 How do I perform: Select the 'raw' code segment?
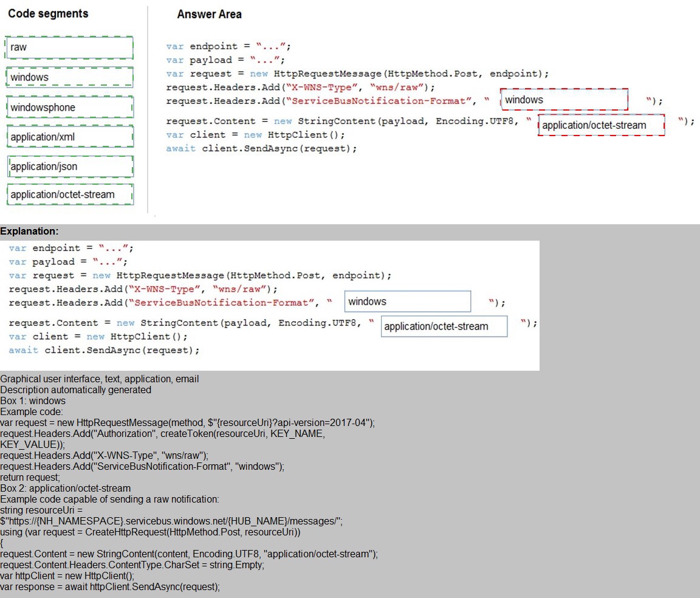click(69, 47)
